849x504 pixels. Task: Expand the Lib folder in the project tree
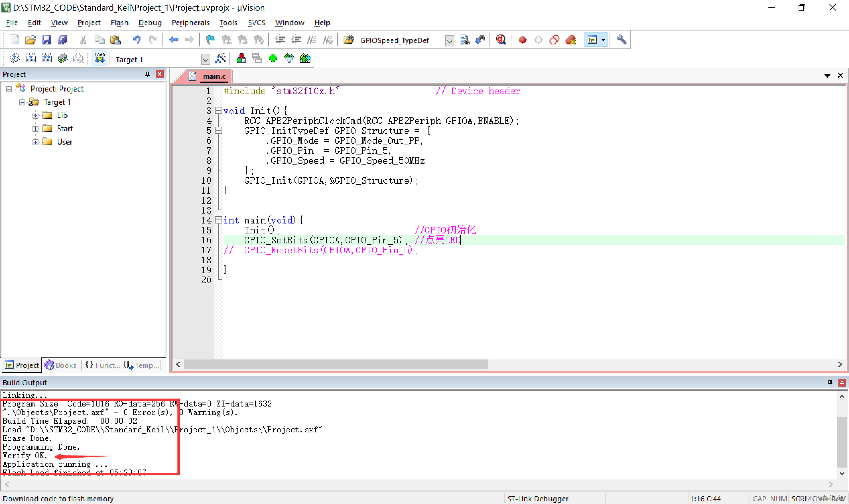[x=35, y=115]
